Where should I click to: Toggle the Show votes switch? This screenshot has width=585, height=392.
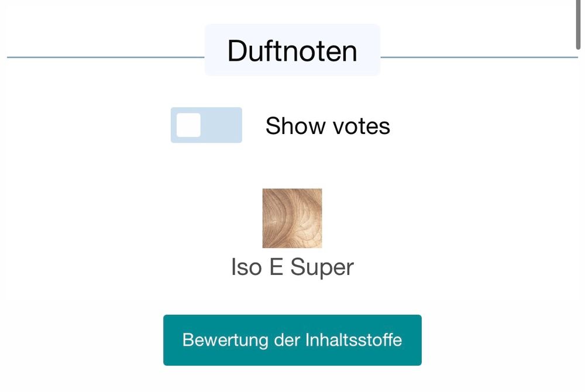pos(207,125)
